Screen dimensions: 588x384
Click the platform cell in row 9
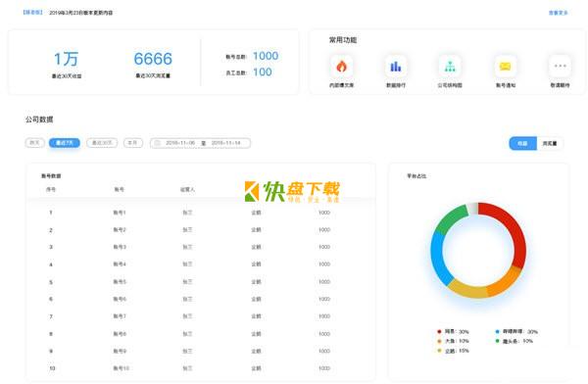click(x=256, y=352)
